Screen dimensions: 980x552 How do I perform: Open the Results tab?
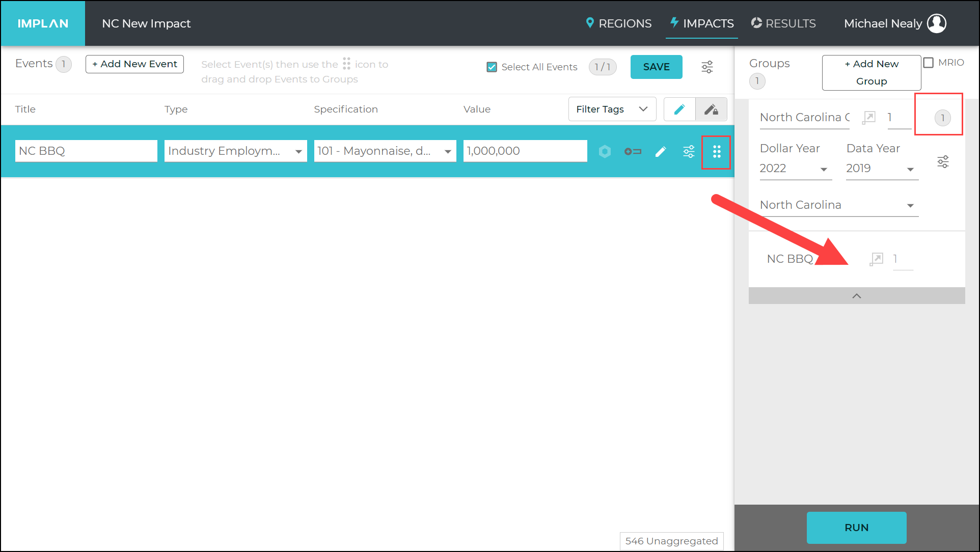pos(783,23)
